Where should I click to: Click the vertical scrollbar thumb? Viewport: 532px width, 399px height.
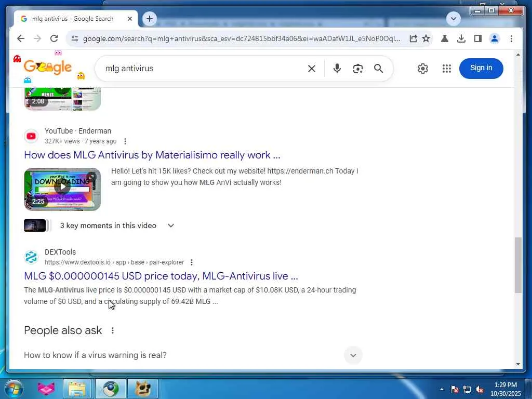point(518,265)
